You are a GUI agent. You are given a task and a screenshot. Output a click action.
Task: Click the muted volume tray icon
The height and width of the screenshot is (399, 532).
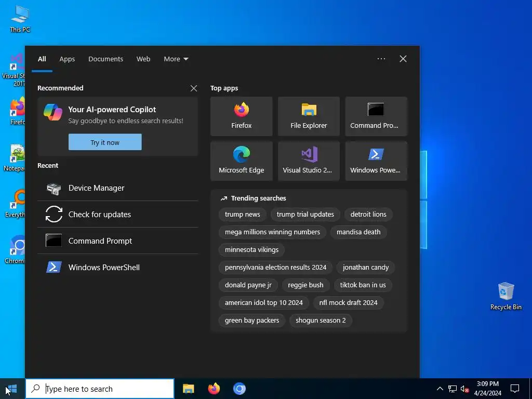464,389
